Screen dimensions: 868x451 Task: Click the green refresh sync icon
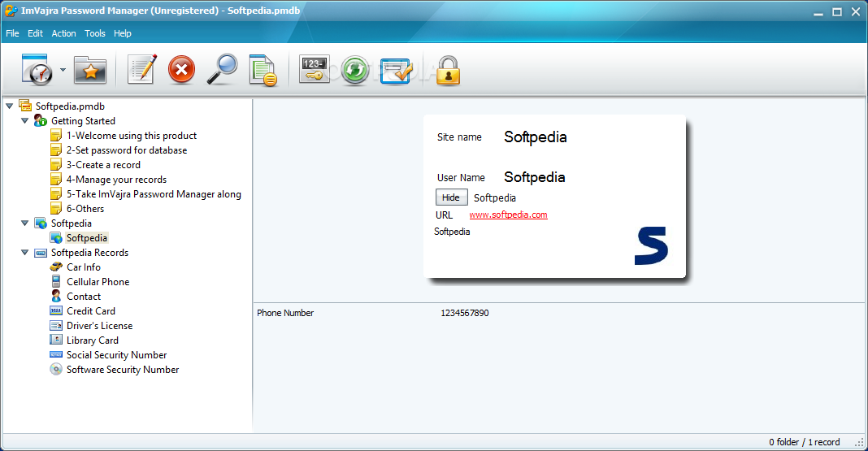click(x=355, y=70)
